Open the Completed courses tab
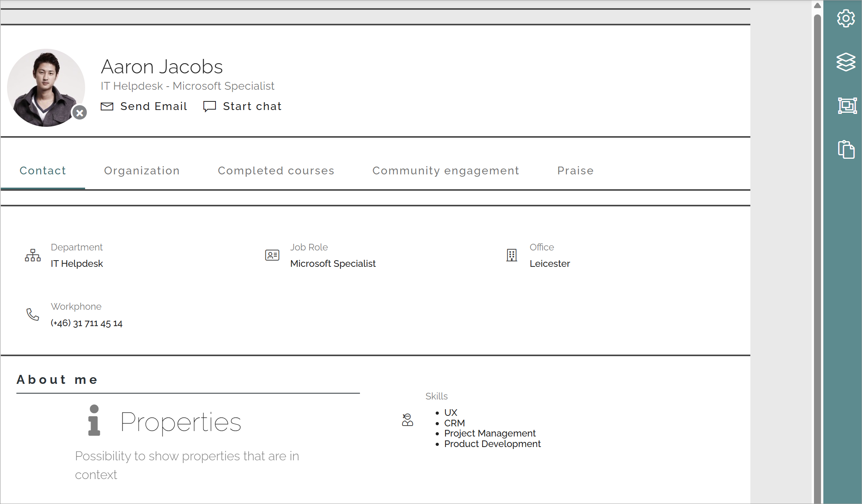This screenshot has width=862, height=504. pyautogui.click(x=276, y=170)
